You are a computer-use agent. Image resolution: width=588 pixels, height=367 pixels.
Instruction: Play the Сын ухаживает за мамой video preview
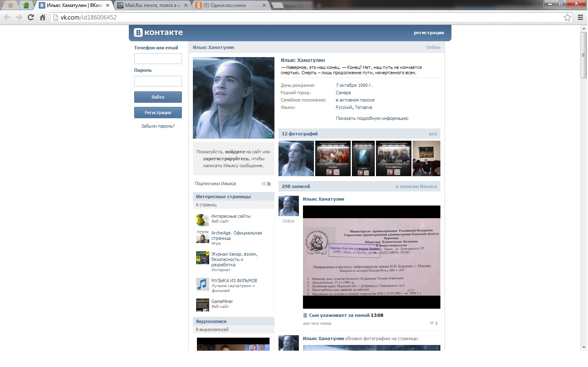point(371,257)
